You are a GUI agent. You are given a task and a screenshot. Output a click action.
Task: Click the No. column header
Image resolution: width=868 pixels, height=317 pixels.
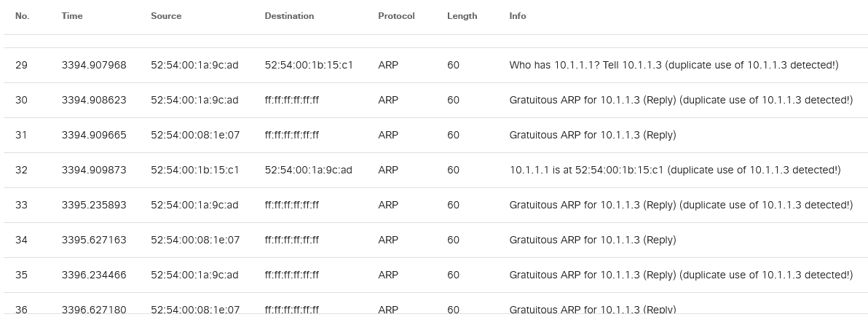point(22,16)
